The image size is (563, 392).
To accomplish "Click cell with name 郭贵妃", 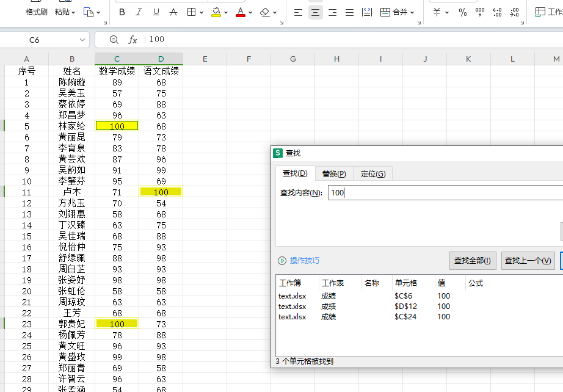I will click(72, 324).
